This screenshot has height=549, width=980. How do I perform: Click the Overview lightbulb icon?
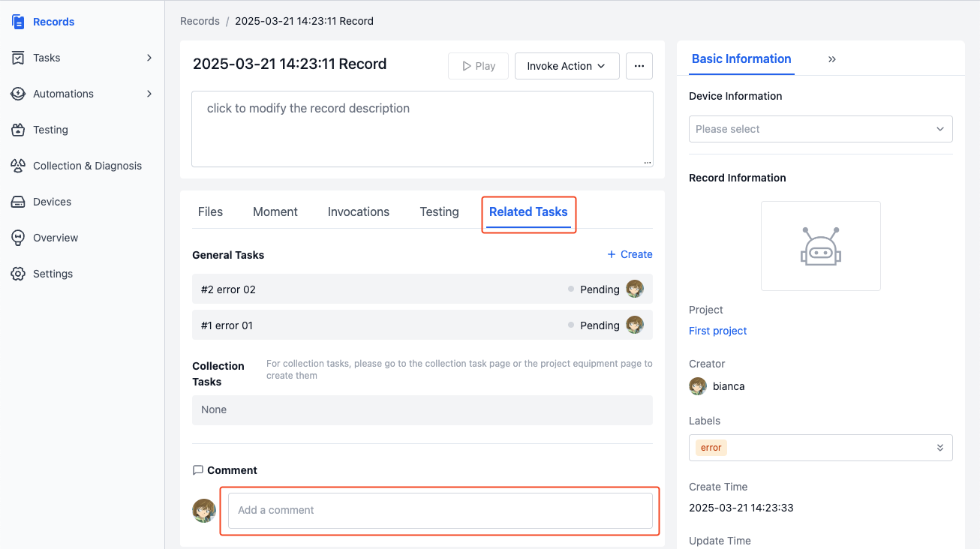(18, 238)
